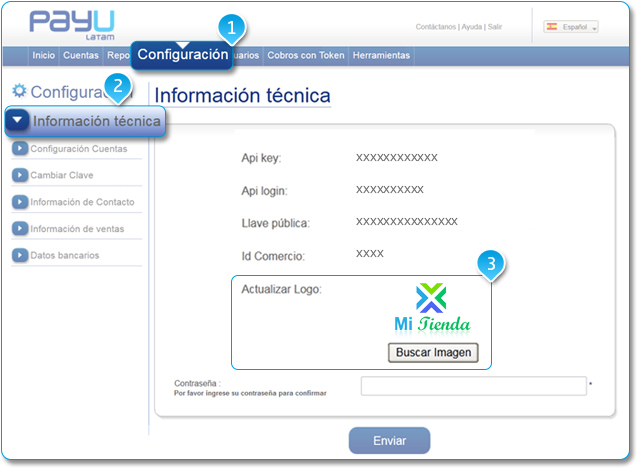
Task: Open the Herramientas menu tab
Action: click(x=381, y=56)
